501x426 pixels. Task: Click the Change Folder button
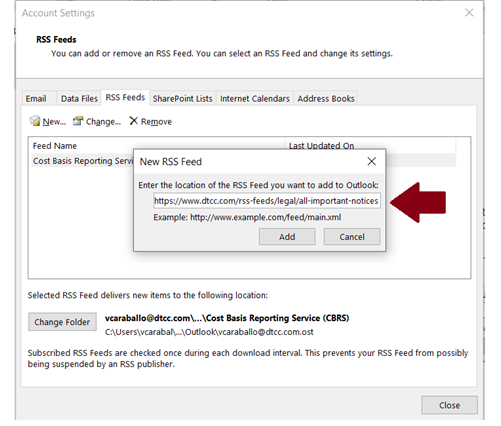62,322
